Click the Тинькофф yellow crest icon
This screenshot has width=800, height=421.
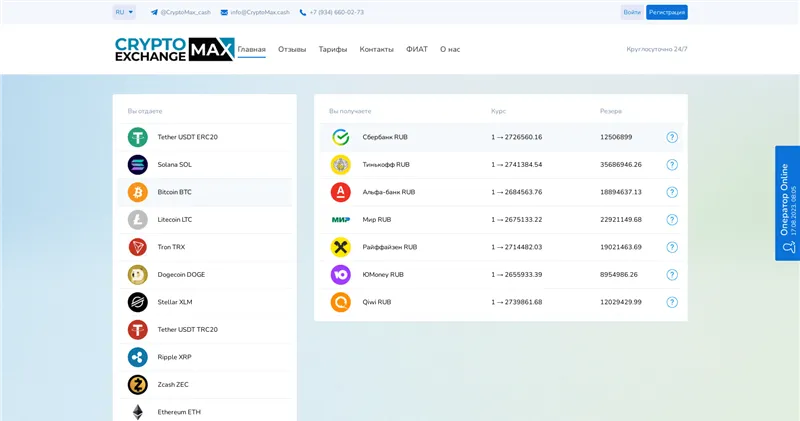point(340,165)
